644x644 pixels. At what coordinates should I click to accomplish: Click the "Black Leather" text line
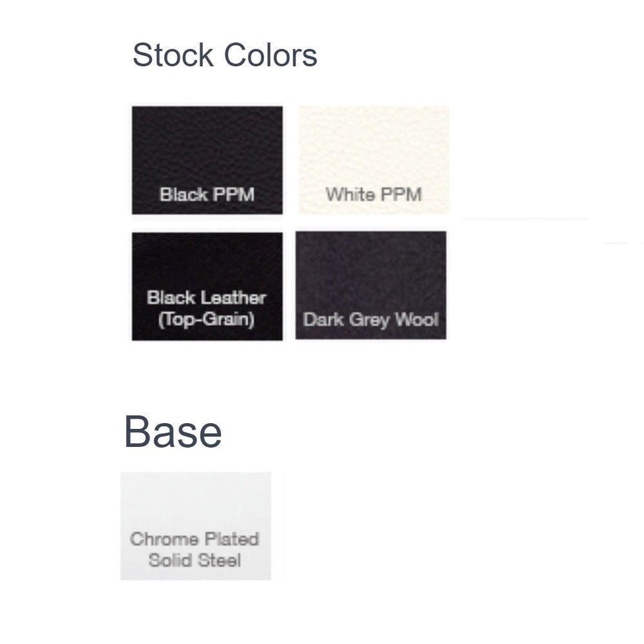207,298
